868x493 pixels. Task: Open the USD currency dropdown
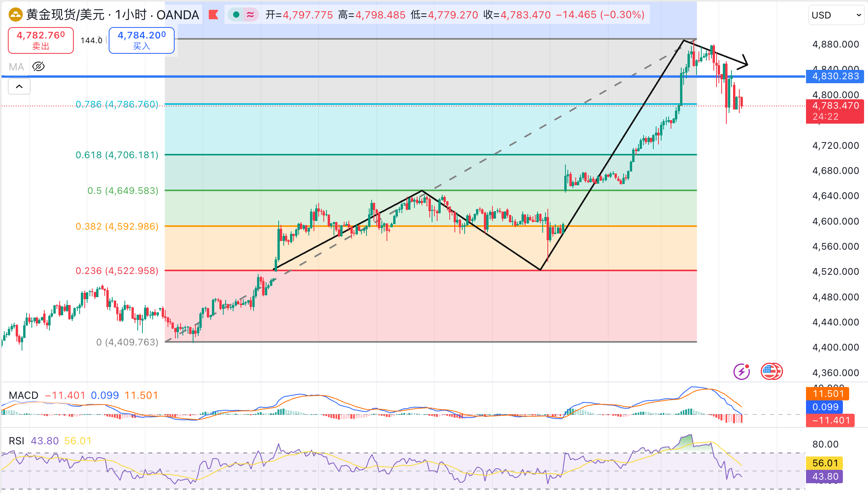coord(836,15)
